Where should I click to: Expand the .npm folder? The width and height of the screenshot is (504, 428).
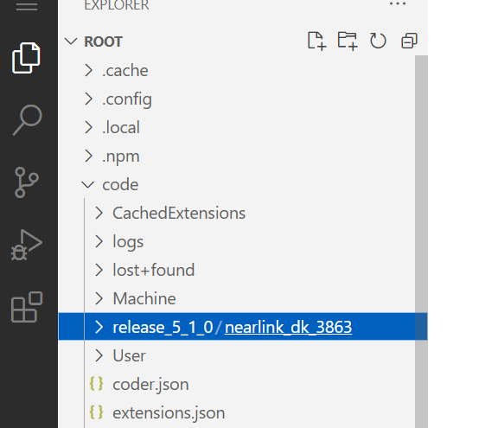click(88, 156)
